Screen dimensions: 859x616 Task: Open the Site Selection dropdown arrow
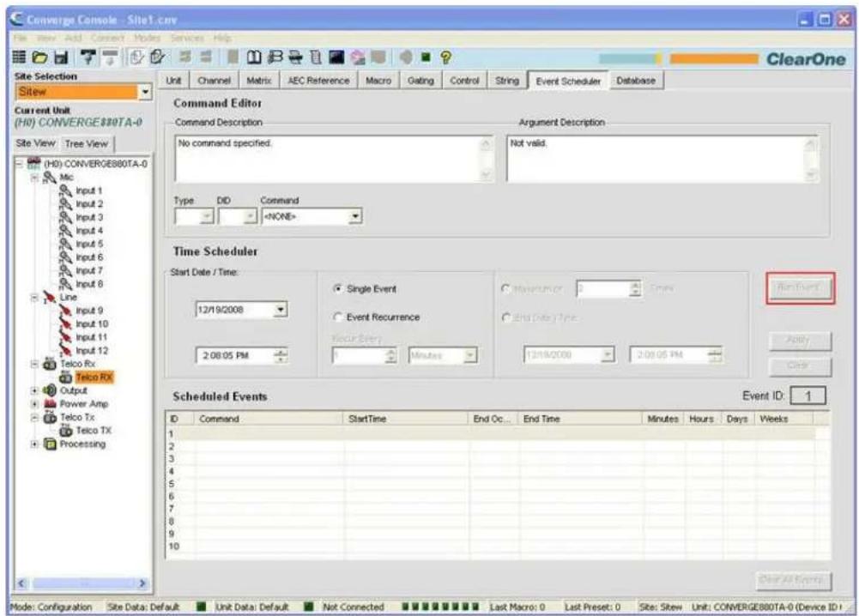[145, 92]
